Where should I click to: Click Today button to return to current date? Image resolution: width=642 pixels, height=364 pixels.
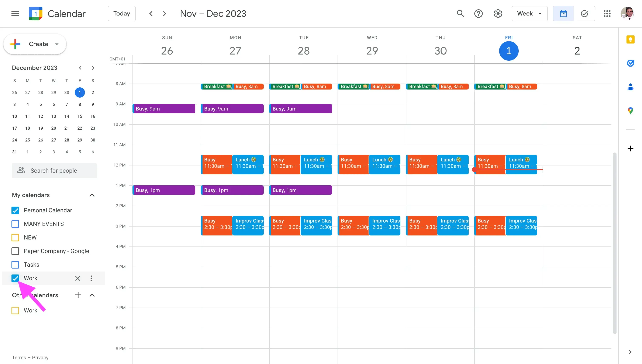point(121,13)
